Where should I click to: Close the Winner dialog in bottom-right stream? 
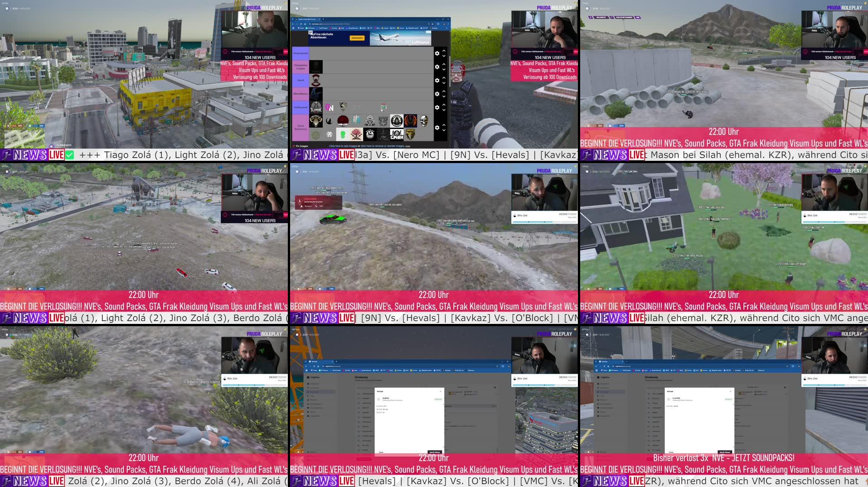pyautogui.click(x=730, y=391)
